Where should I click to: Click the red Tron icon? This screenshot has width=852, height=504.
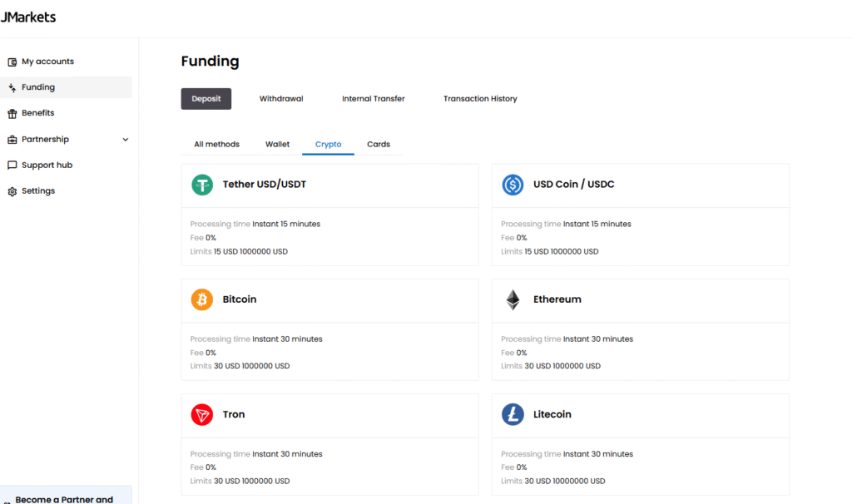click(x=202, y=414)
